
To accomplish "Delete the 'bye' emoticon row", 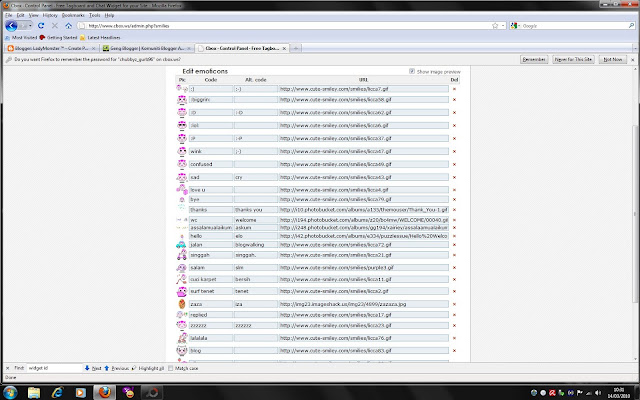I will pos(454,200).
